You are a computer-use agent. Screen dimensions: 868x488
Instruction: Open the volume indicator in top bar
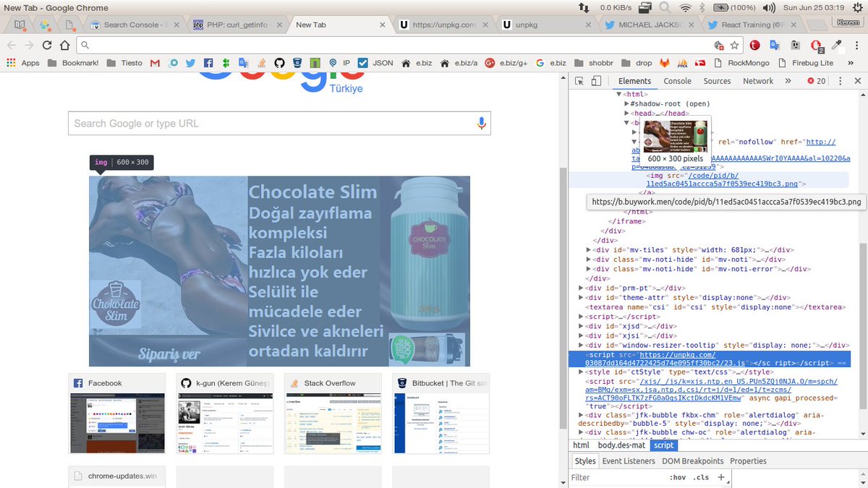pyautogui.click(x=769, y=8)
